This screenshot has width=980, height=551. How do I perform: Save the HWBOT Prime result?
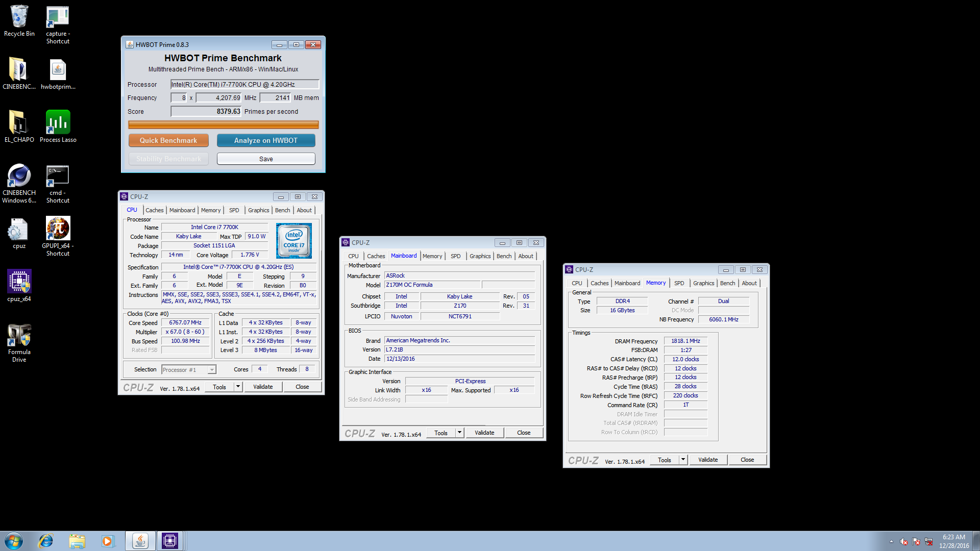pos(266,159)
